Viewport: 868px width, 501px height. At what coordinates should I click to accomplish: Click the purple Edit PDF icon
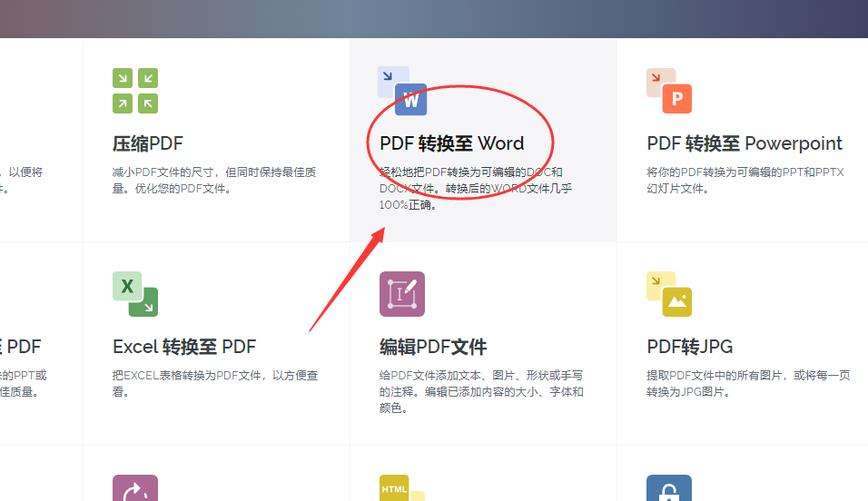[x=402, y=294]
